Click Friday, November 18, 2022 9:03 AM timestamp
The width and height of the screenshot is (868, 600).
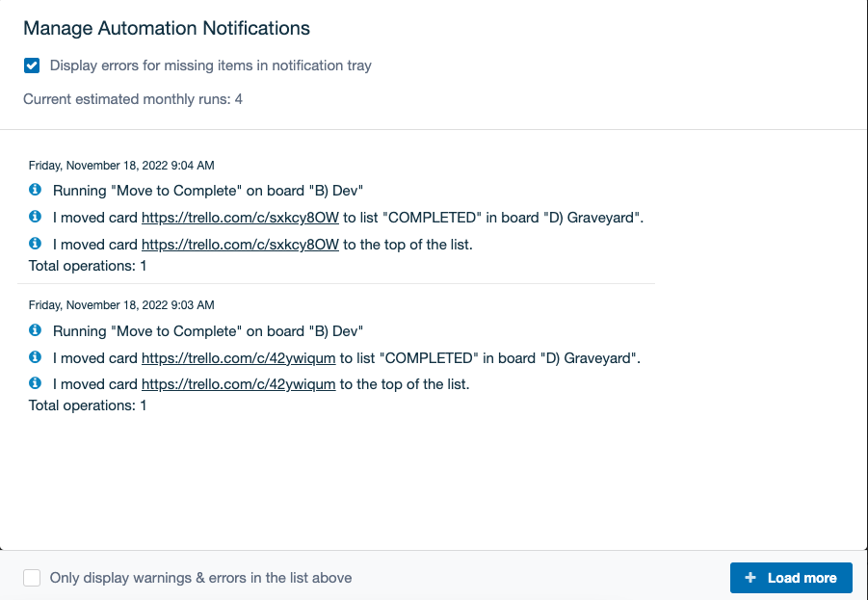coord(121,305)
